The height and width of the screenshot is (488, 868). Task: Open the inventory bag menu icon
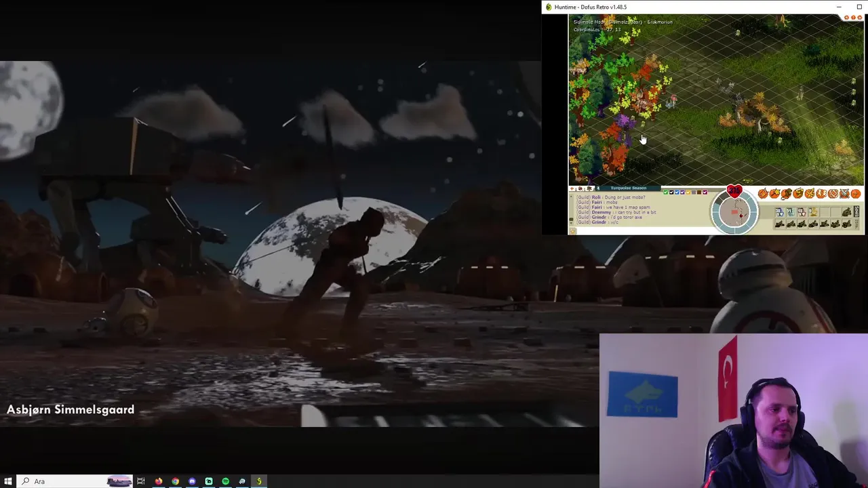(x=787, y=194)
